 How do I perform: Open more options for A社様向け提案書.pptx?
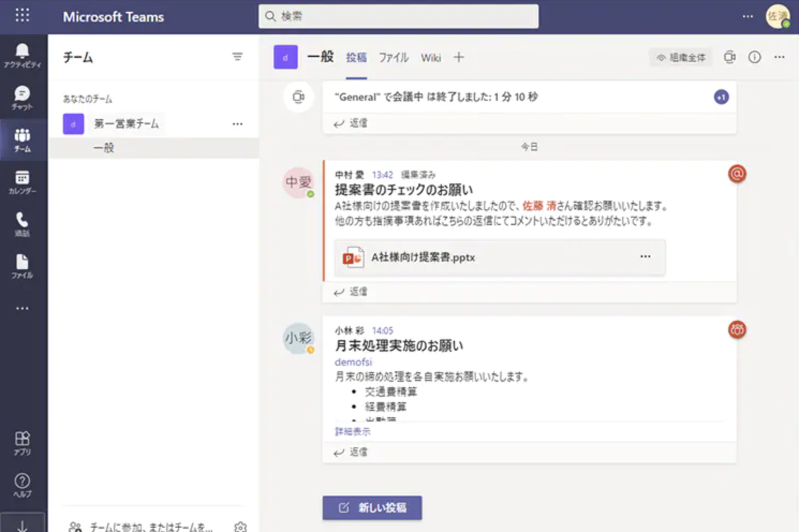coord(645,256)
